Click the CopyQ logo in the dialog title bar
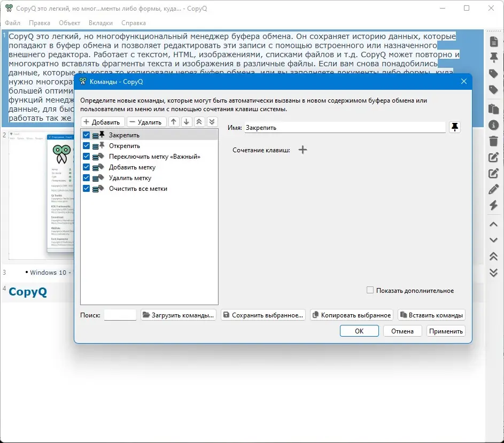The height and width of the screenshot is (443, 504). pos(83,81)
